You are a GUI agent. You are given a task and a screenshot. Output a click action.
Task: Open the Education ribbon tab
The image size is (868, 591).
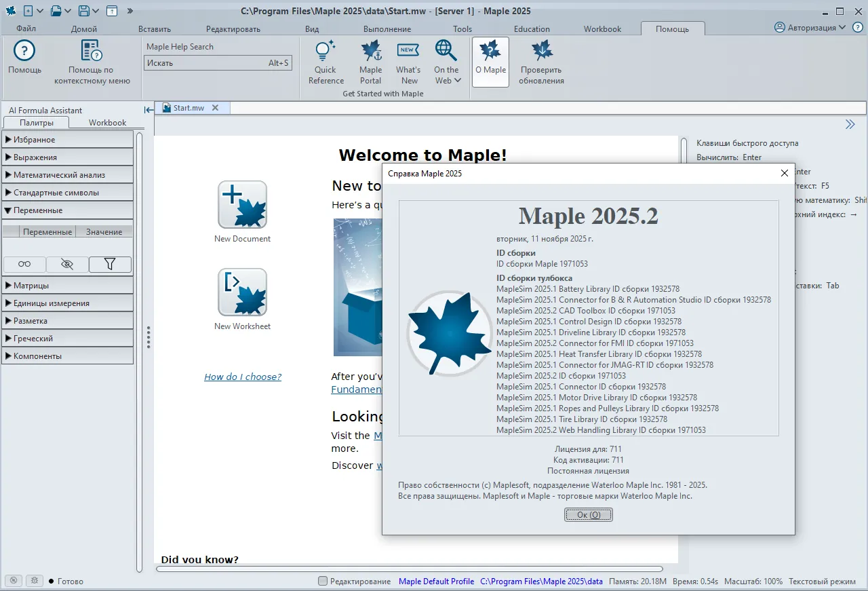[x=532, y=29]
